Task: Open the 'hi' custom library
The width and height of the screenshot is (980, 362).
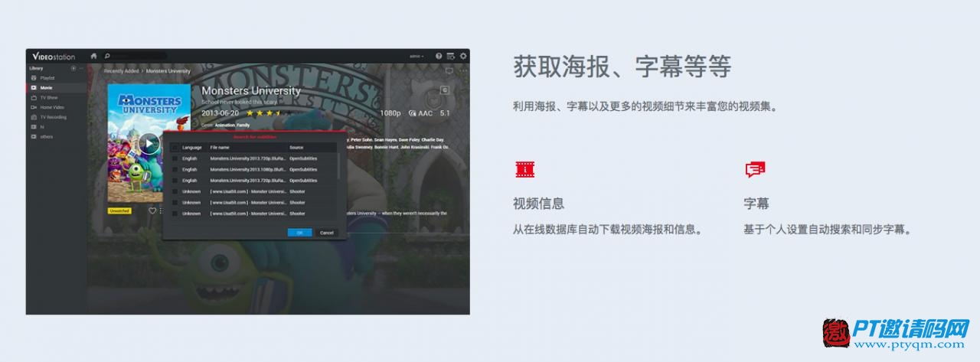Action: 57,127
